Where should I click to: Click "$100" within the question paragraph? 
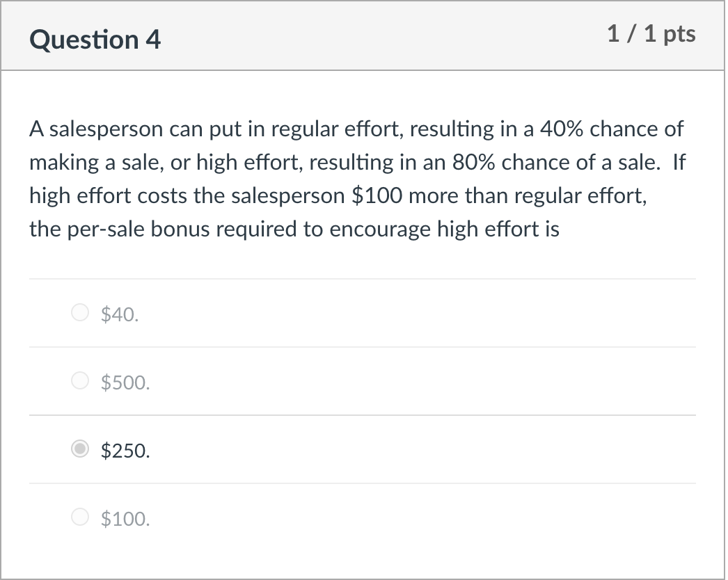pos(378,196)
